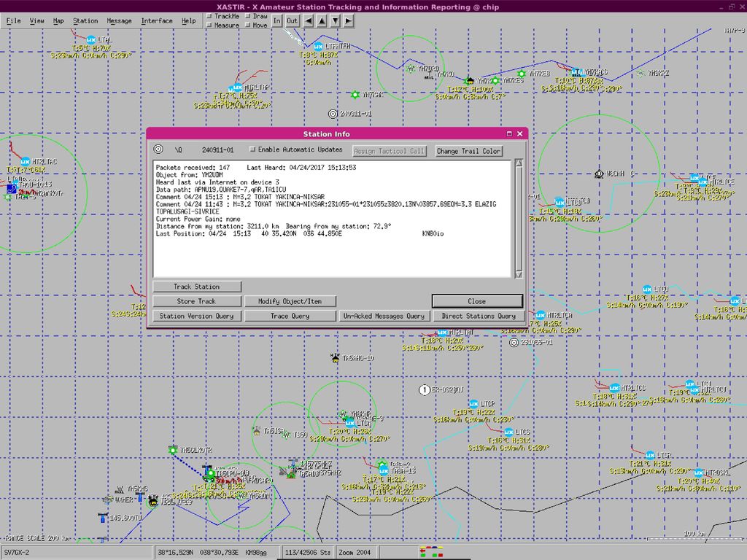Select the LTCS weather station icon
The width and height of the screenshot is (747, 560).
coord(508,432)
